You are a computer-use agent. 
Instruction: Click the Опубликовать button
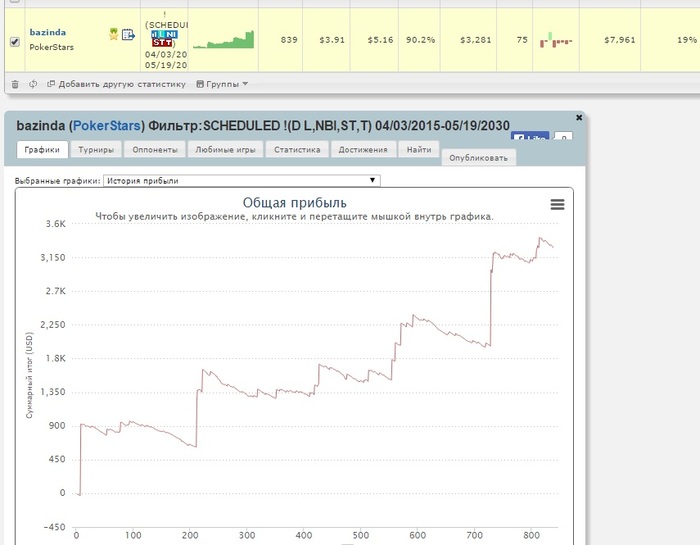tap(479, 158)
